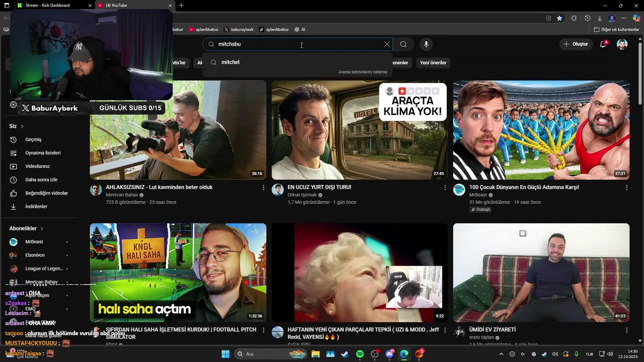This screenshot has height=362, width=644.
Task: Expand the Siz section chevron
Action: [22, 126]
